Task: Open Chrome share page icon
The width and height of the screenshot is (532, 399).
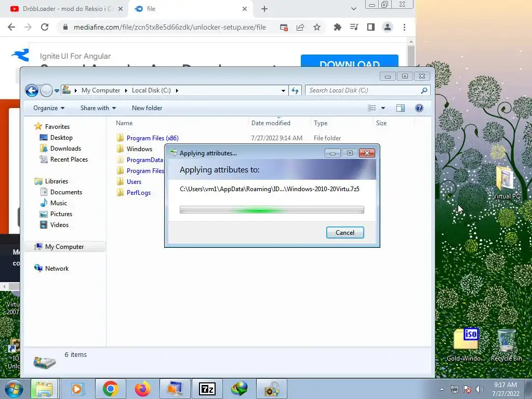Action: click(300, 27)
